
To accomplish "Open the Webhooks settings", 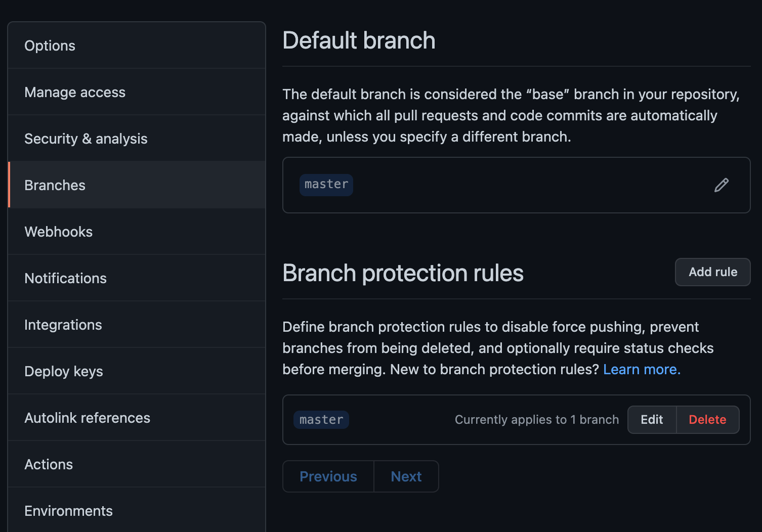I will pos(137,232).
